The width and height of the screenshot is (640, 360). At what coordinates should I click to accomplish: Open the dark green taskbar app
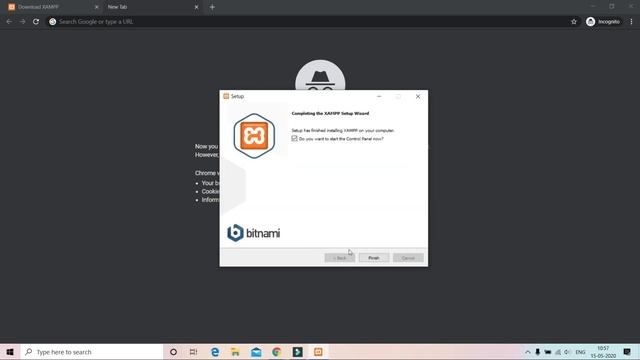coord(298,352)
